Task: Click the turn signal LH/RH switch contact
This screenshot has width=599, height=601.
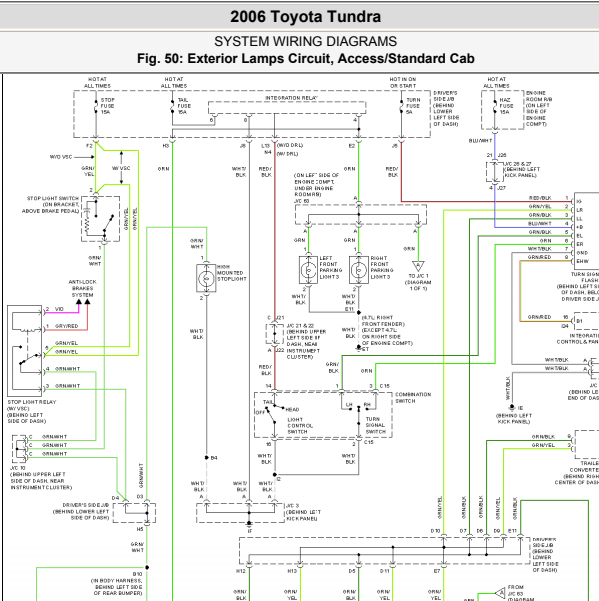Action: coord(358,410)
